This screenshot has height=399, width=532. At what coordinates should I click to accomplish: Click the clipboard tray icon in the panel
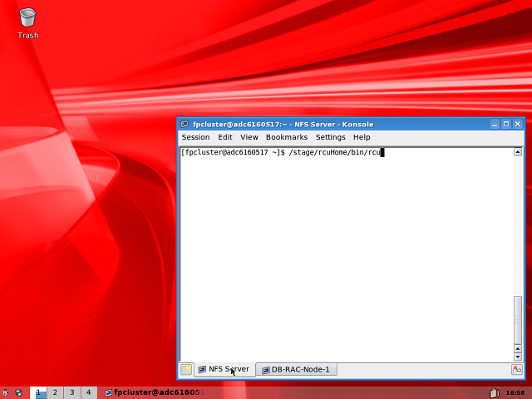[495, 392]
